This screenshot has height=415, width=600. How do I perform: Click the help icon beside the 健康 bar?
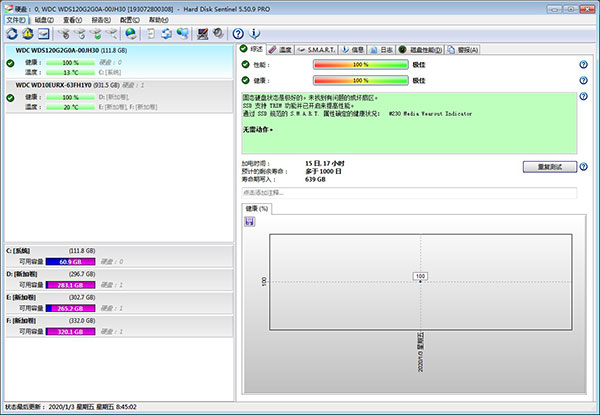582,80
